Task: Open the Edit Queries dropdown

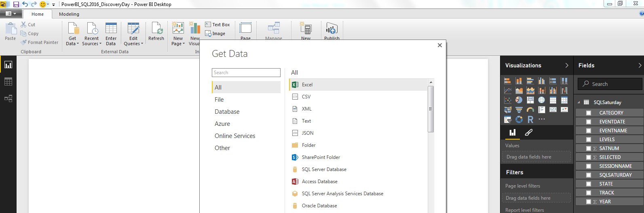Action: click(133, 41)
